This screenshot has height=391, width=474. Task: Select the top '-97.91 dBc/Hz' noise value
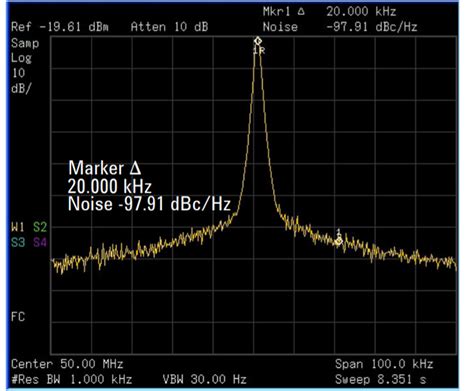[372, 27]
